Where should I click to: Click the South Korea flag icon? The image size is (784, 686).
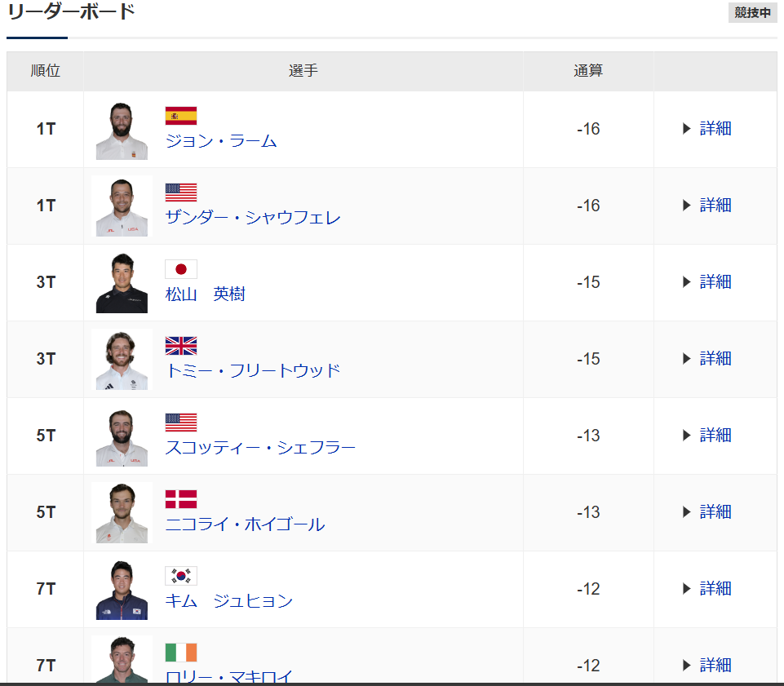coord(181,576)
